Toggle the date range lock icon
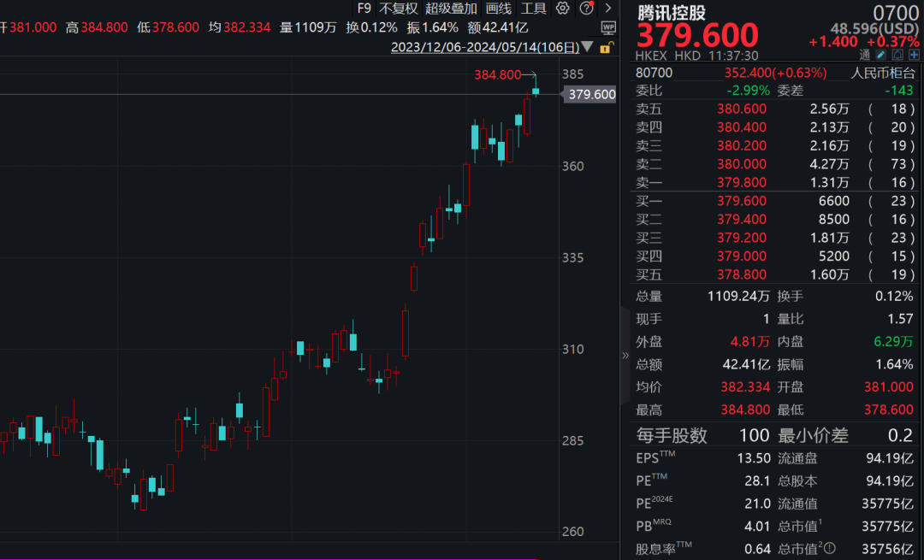 point(607,48)
